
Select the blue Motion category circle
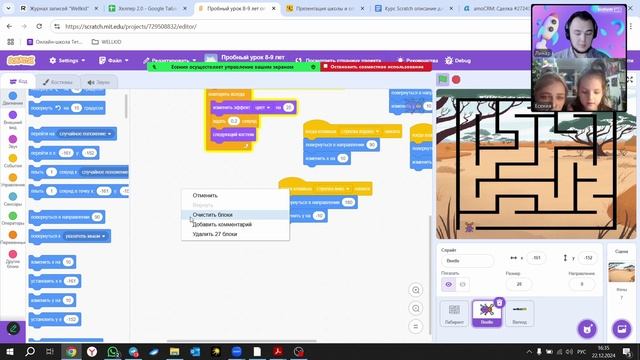click(x=13, y=96)
